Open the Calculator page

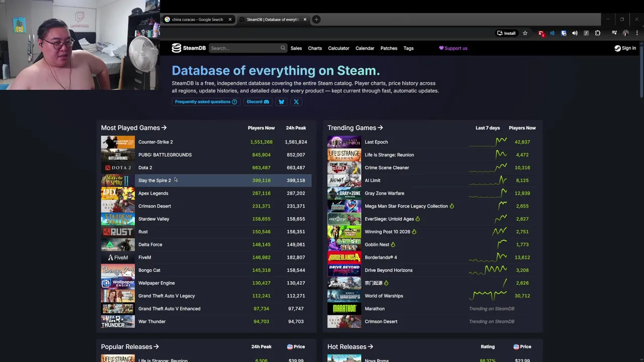tap(339, 48)
